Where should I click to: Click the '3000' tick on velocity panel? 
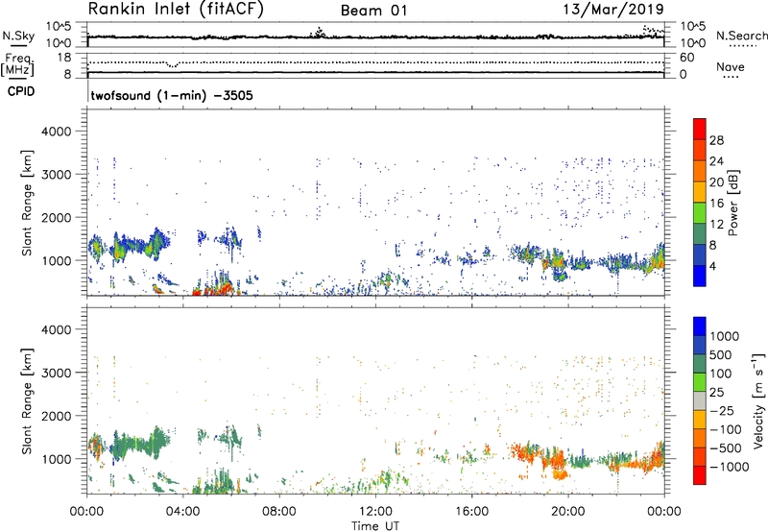click(x=57, y=373)
